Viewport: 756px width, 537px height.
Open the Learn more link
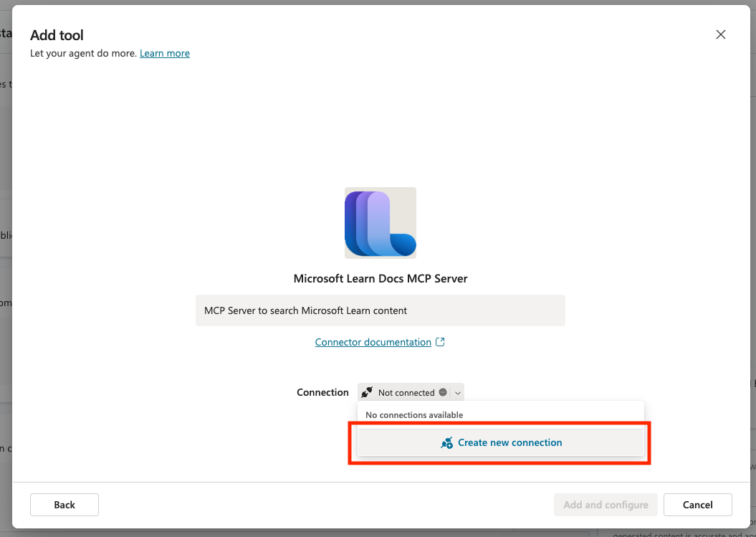[164, 53]
